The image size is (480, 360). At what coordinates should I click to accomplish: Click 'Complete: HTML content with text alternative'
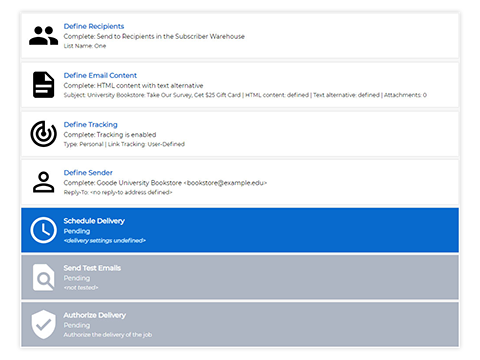[x=133, y=86]
